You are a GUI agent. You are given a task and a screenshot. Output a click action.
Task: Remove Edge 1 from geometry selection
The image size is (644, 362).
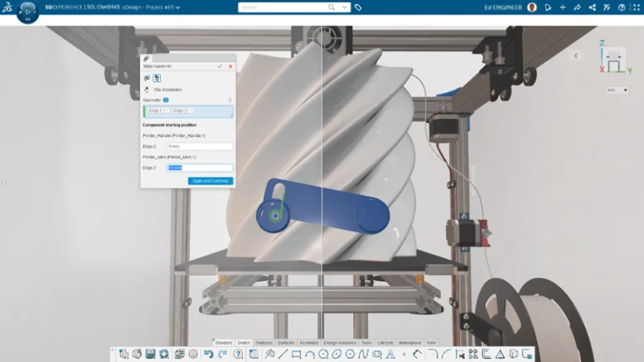pos(166,111)
